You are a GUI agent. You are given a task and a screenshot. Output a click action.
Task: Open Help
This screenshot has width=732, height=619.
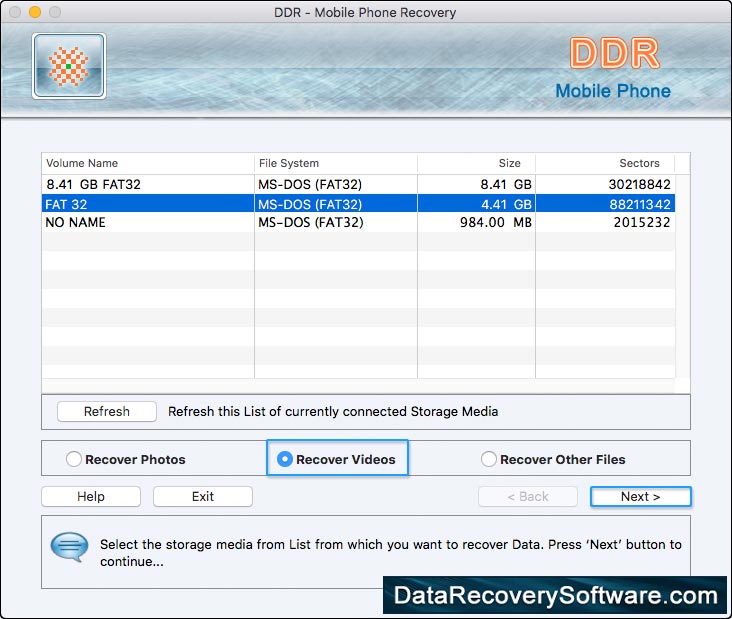click(x=91, y=496)
